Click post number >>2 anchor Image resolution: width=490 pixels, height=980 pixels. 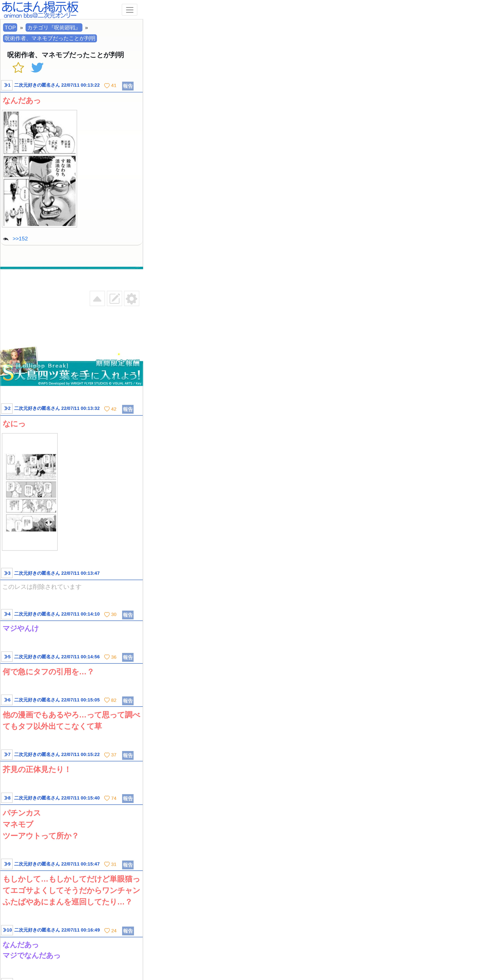click(x=7, y=409)
